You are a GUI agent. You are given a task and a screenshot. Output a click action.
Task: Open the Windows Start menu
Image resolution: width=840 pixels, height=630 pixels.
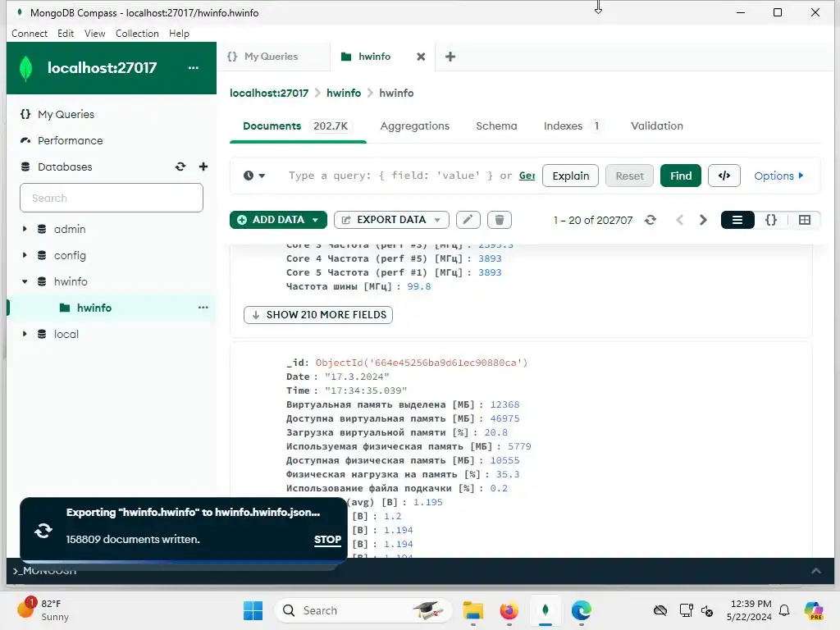pyautogui.click(x=253, y=610)
